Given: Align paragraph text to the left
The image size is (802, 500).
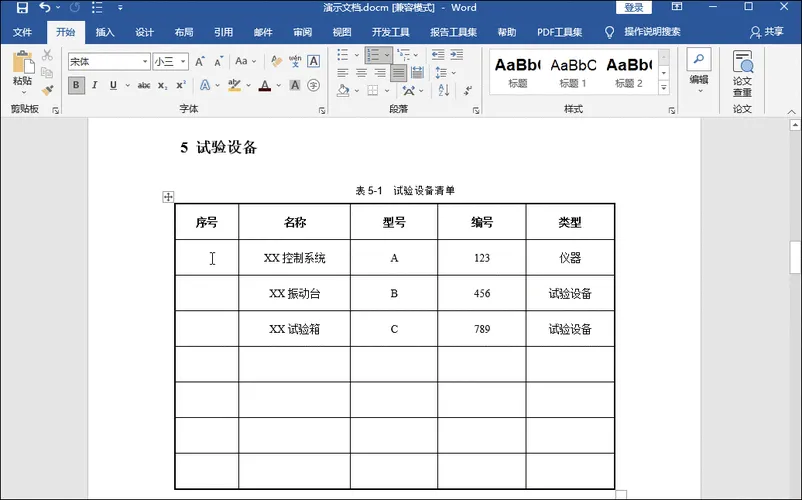Looking at the screenshot, I should pyautogui.click(x=343, y=73).
